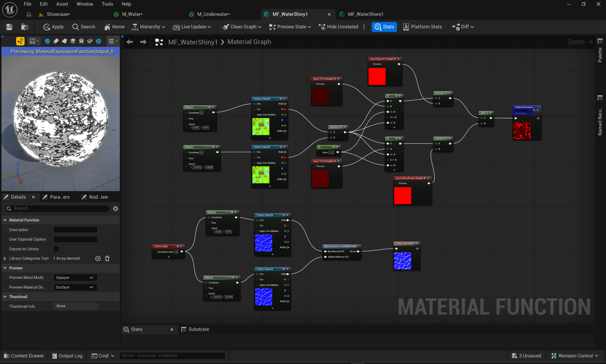Navigate back with the left arrow
The width and height of the screenshot is (606, 364).
coord(130,42)
